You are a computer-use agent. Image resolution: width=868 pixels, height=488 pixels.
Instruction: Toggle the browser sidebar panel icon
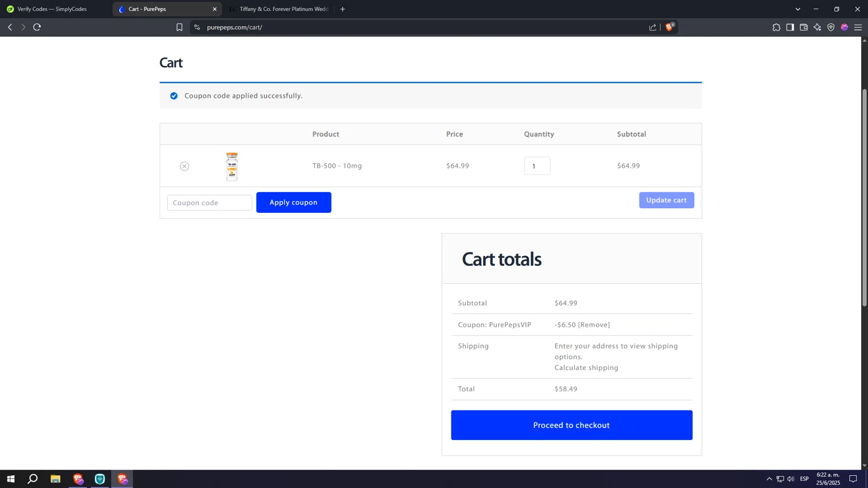(790, 27)
